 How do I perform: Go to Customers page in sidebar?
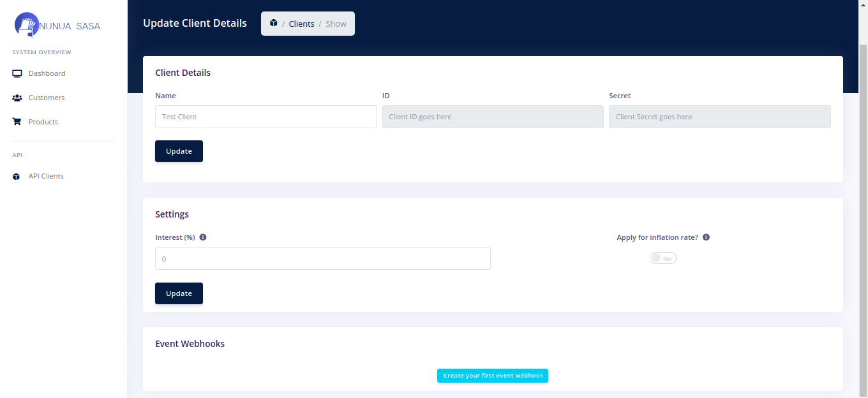(47, 98)
